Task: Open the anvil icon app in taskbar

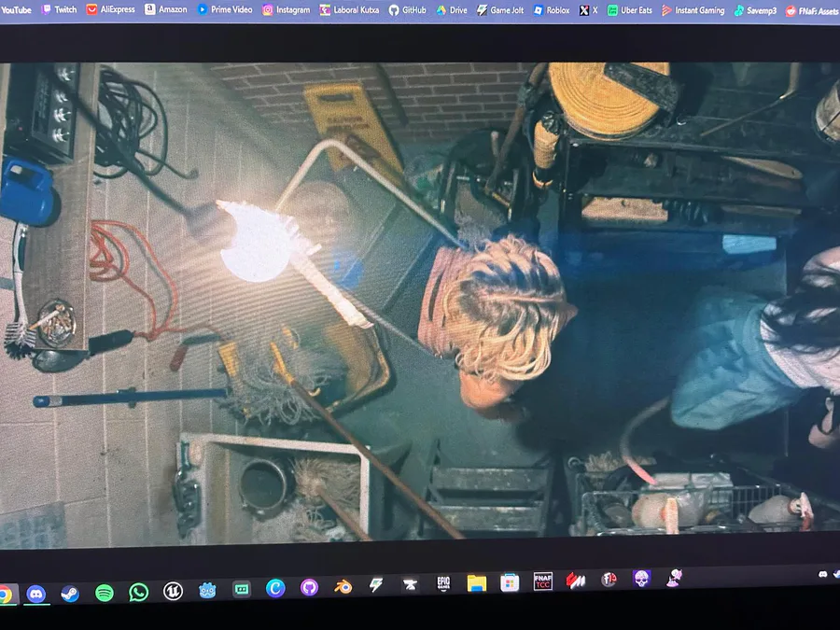Action: pos(410,584)
